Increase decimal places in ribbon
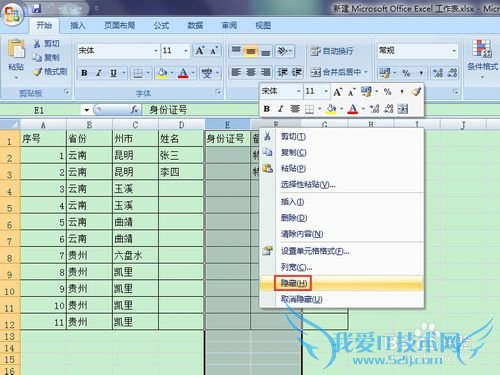500x375 pixels. coord(438,73)
